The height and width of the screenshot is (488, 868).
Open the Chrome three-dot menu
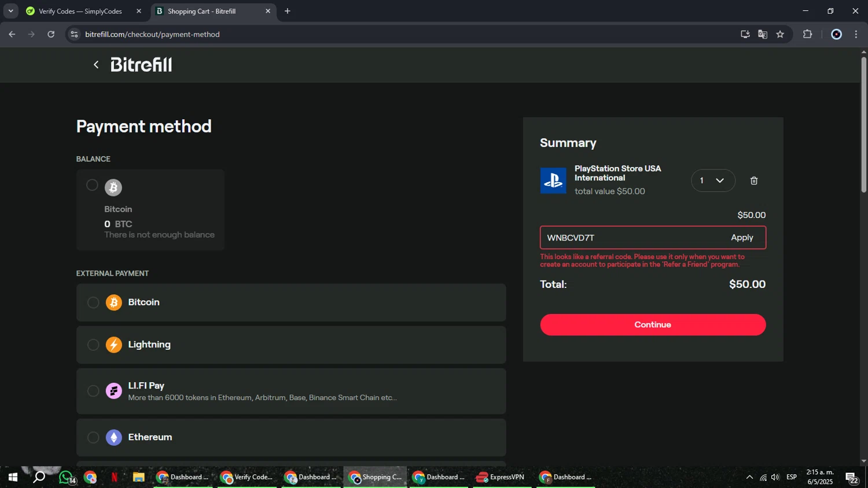856,34
